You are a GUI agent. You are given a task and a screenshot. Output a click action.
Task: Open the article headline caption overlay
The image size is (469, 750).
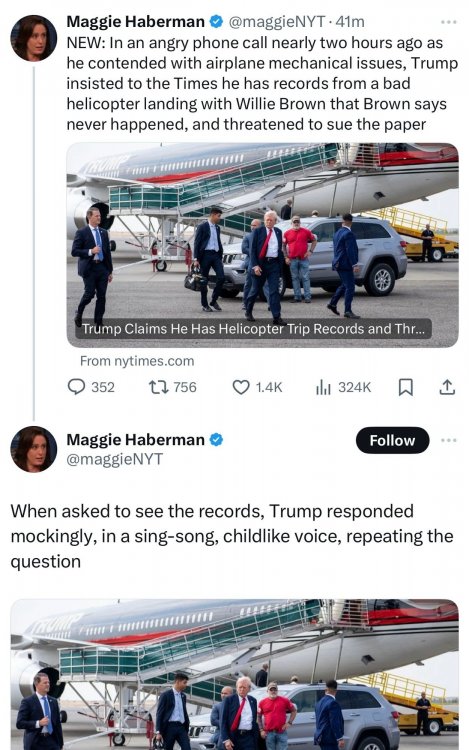click(x=253, y=329)
